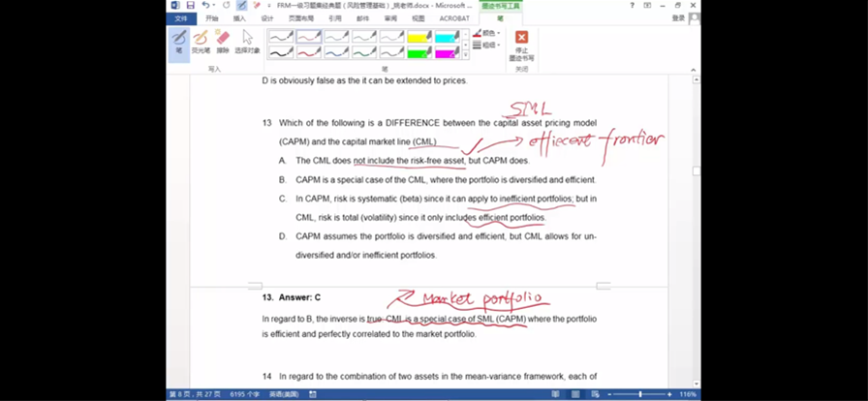Switch to the References (引用) tab
The image size is (868, 401).
[335, 18]
